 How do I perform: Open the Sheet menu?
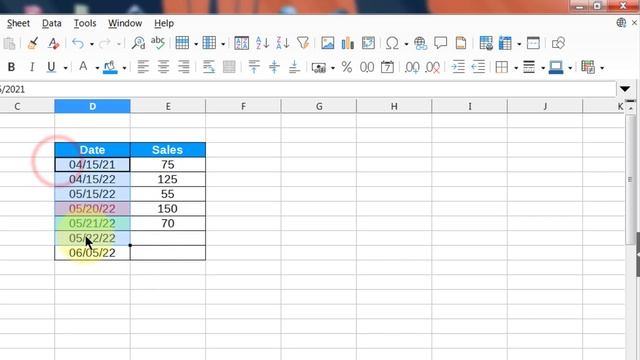pos(18,23)
